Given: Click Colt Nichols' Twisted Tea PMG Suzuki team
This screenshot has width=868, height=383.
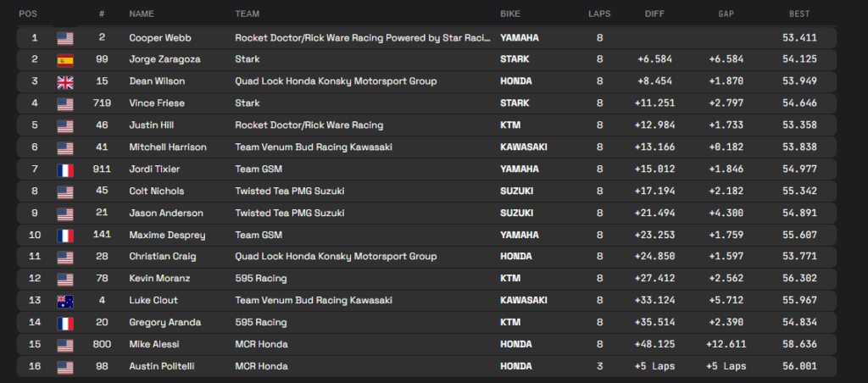Looking at the screenshot, I should pyautogui.click(x=290, y=191).
